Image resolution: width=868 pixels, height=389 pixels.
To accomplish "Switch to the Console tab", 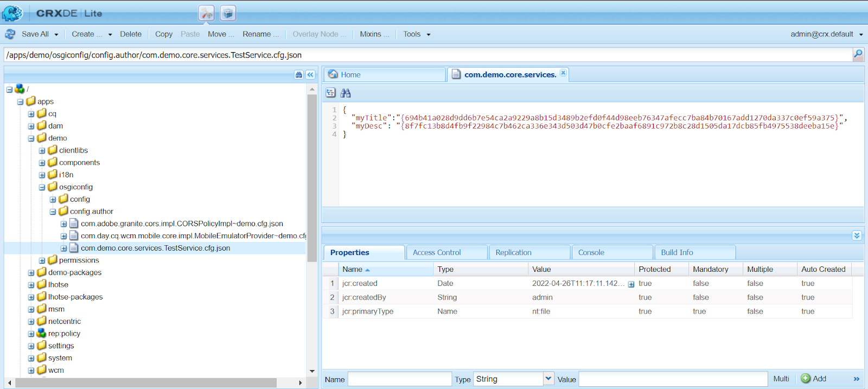I will coord(612,252).
